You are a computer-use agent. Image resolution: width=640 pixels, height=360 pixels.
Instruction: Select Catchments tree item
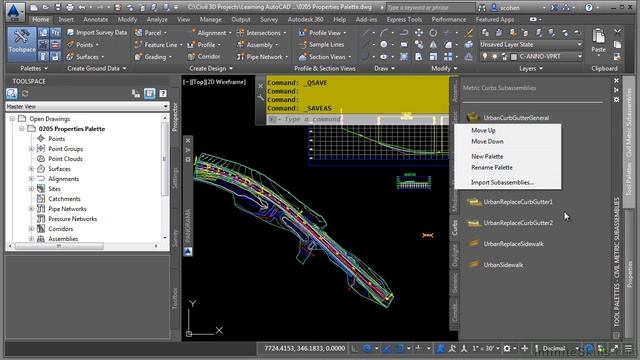coord(64,199)
